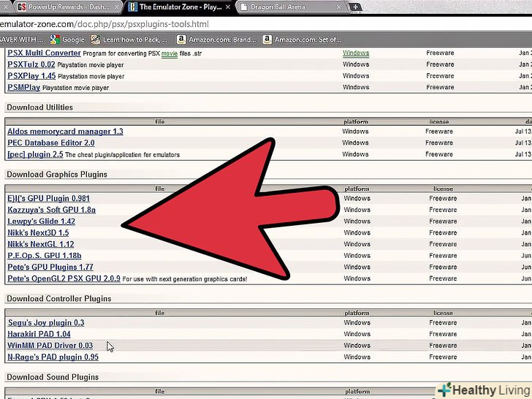Click platform header in Download Utilities table

pos(356,121)
